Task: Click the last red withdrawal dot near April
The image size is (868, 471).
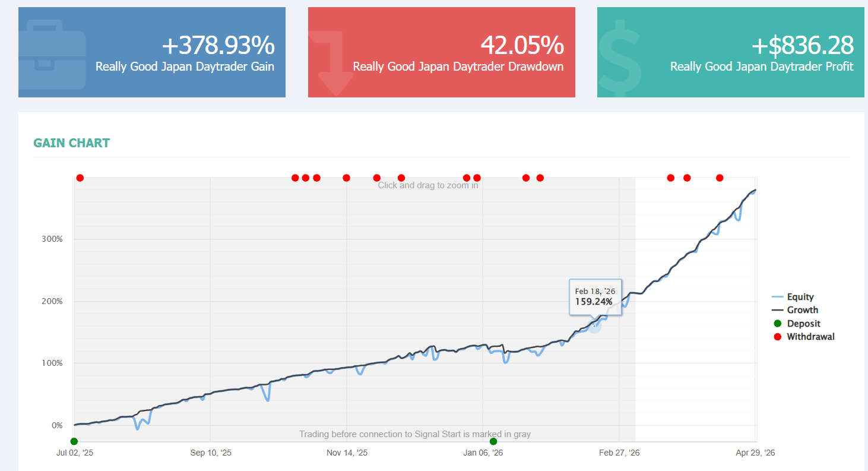Action: tap(720, 178)
